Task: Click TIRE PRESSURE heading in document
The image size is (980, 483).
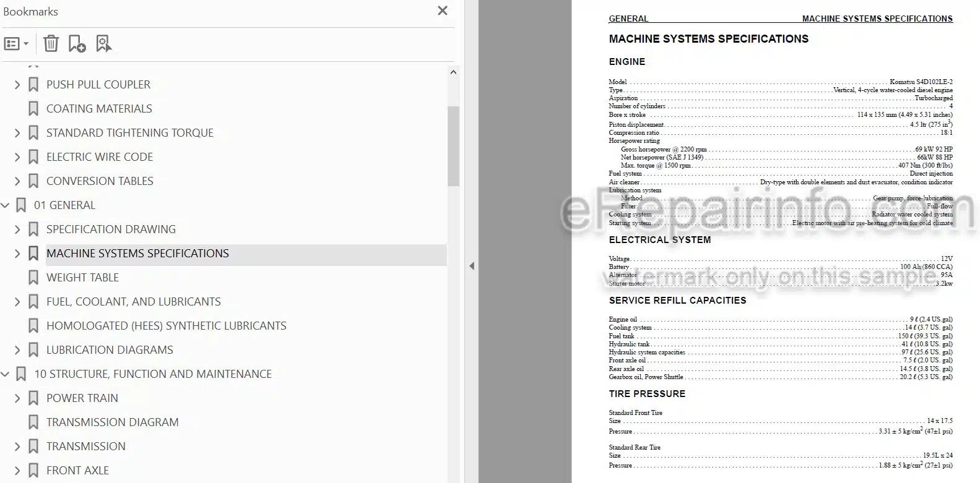Action: [647, 394]
